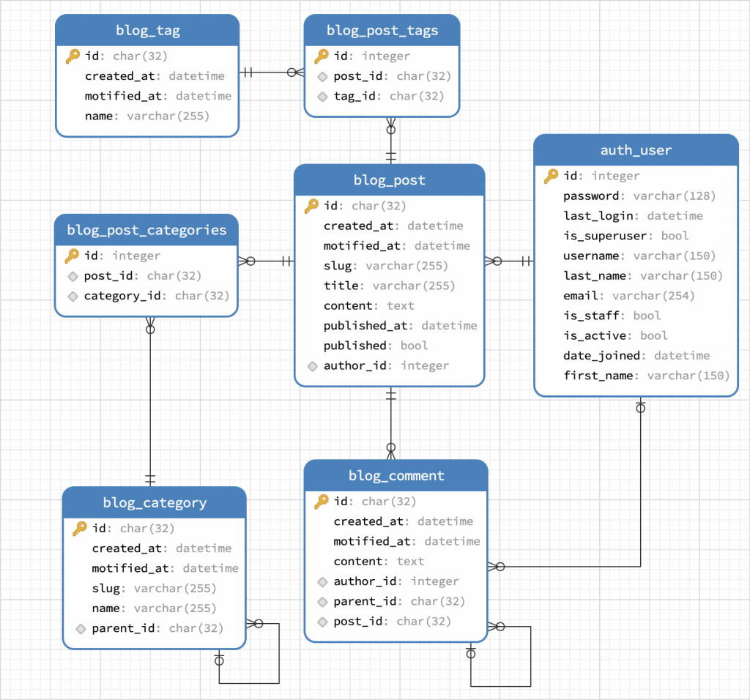Click diamond beside blog_post_tags post_id
Image resolution: width=750 pixels, height=700 pixels.
pyautogui.click(x=322, y=76)
